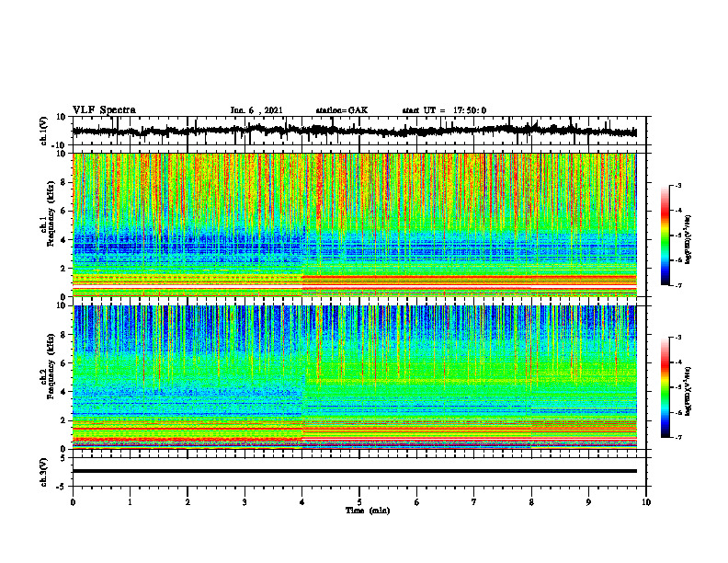Image resolution: width=728 pixels, height=563 pixels.
Task: Click the "Time (min)" axis label
Action: [x=368, y=511]
